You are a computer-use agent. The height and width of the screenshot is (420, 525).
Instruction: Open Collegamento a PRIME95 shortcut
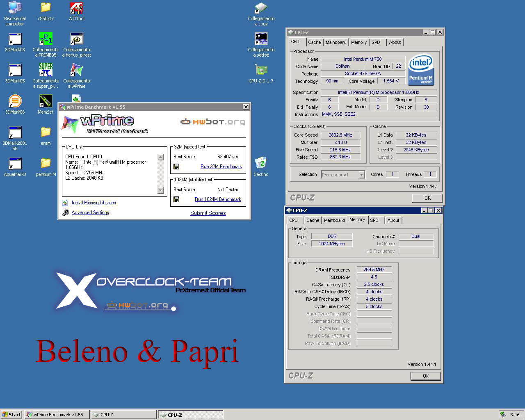tap(46, 45)
